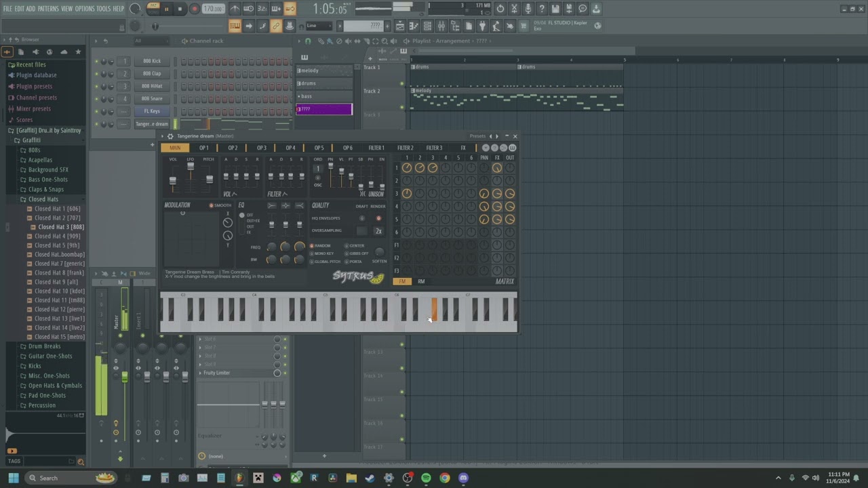Image resolution: width=868 pixels, height=488 pixels.
Task: Open the Sytrus Presets menu
Action: click(477, 136)
